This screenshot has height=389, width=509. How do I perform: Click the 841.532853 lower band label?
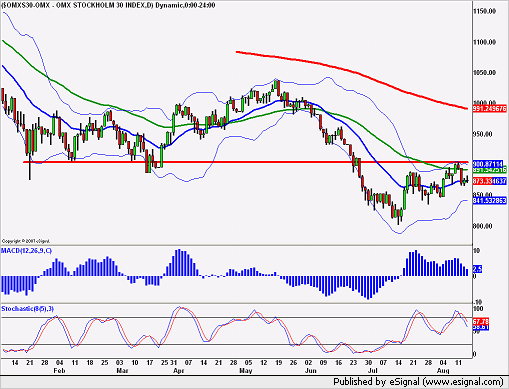tap(490, 200)
